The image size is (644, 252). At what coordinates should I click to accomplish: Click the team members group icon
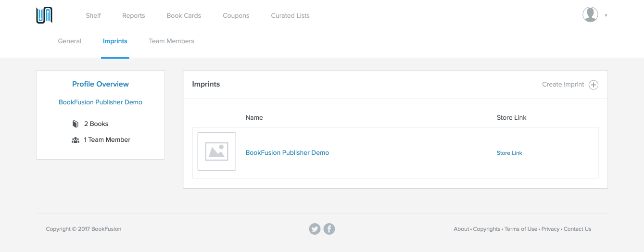pos(76,140)
